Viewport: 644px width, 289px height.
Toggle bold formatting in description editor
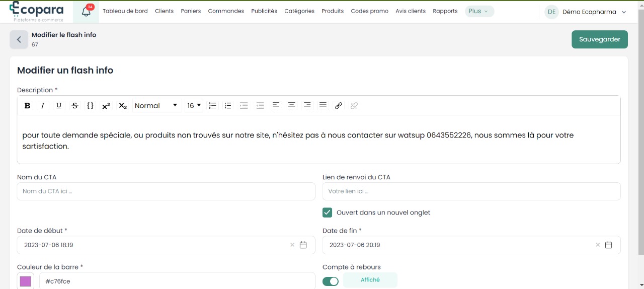[27, 106]
